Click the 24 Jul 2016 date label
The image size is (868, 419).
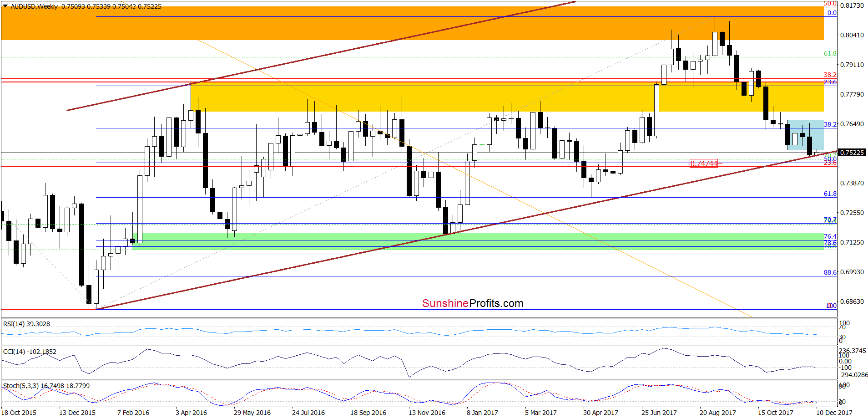coord(308,413)
